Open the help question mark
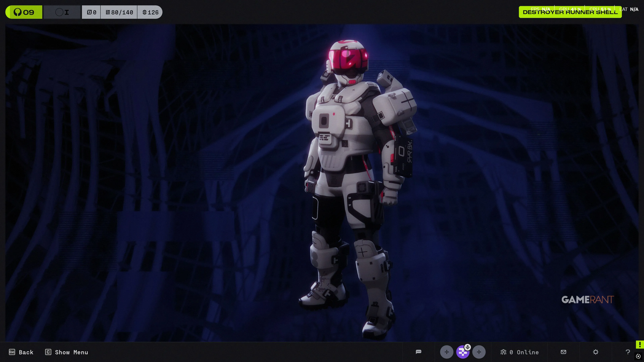The image size is (644, 362). tap(628, 352)
